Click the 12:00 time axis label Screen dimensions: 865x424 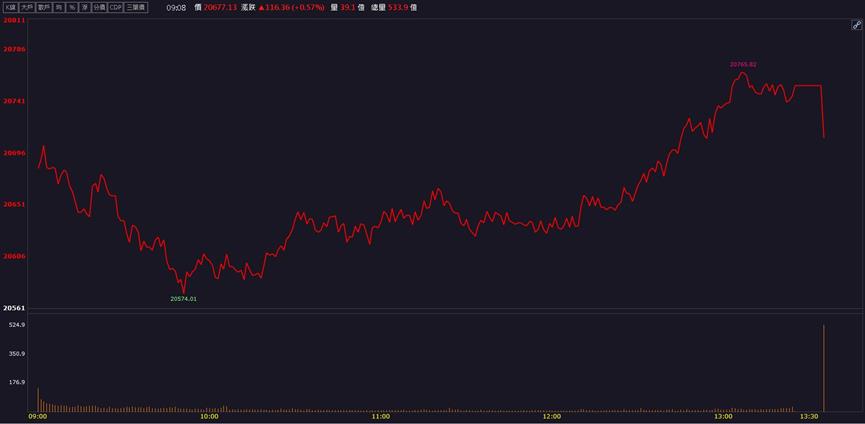coord(552,417)
